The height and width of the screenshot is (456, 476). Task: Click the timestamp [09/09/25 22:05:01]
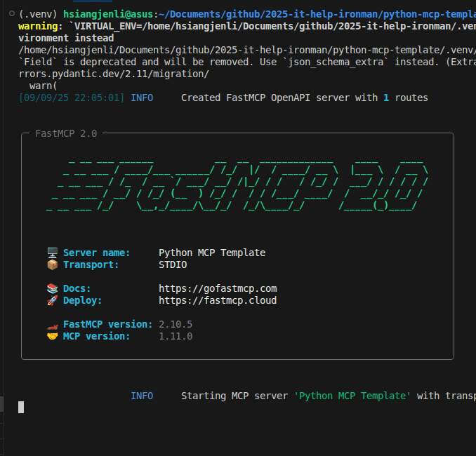point(72,98)
